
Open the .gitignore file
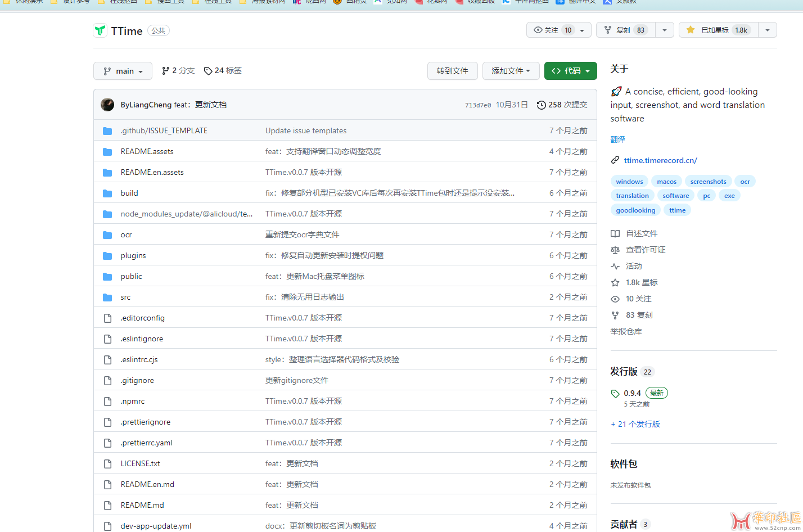(137, 380)
